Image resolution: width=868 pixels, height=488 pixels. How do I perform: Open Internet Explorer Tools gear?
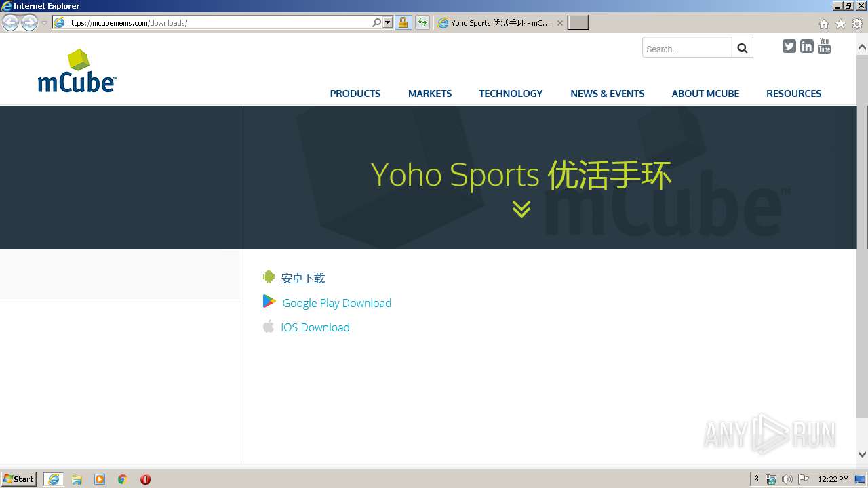[857, 24]
